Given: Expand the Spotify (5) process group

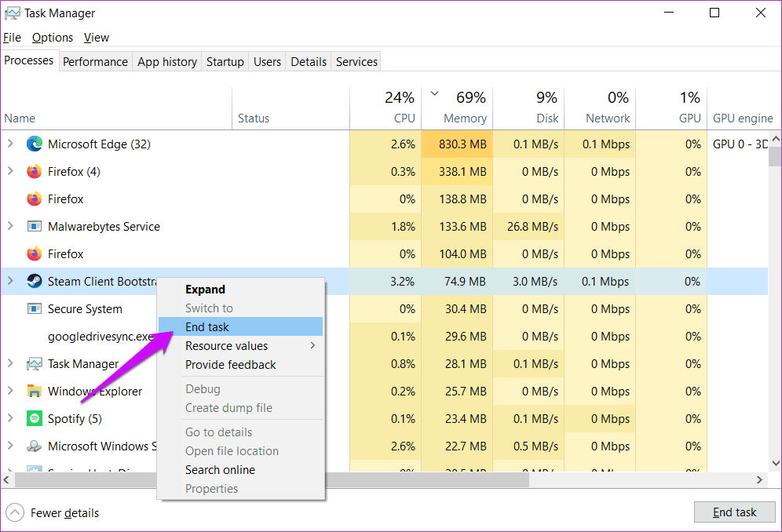Looking at the screenshot, I should (10, 418).
